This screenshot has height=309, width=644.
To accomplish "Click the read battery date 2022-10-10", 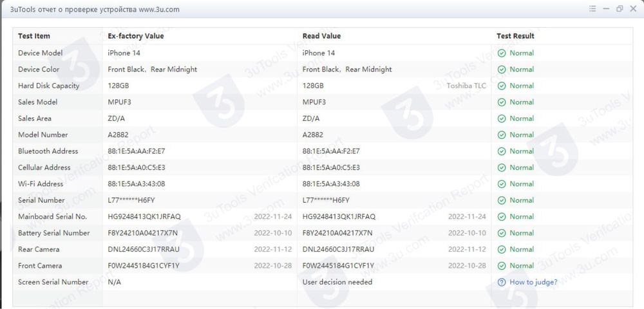I will (x=467, y=233).
